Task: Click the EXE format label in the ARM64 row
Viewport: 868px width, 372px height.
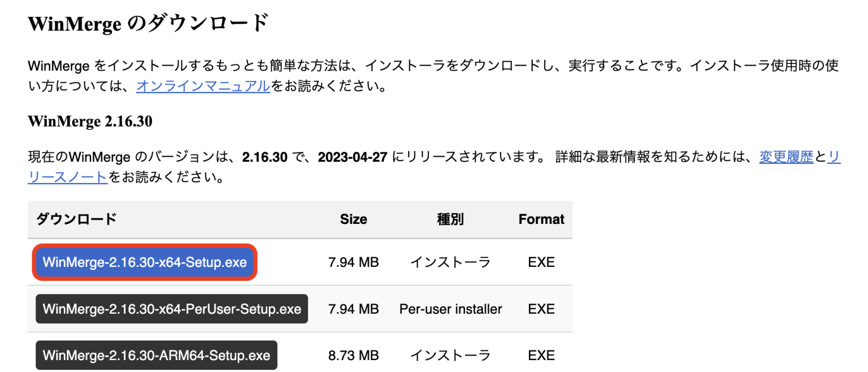Action: tap(541, 355)
